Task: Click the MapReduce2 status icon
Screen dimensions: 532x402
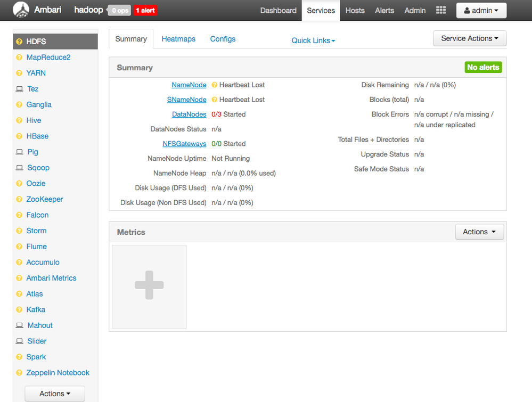Action: tap(19, 58)
